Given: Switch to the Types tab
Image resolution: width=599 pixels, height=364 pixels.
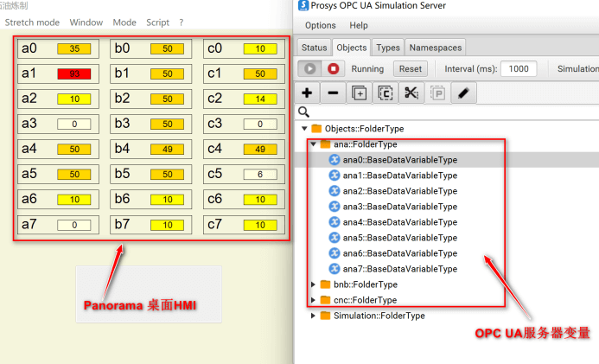Looking at the screenshot, I should tap(388, 48).
